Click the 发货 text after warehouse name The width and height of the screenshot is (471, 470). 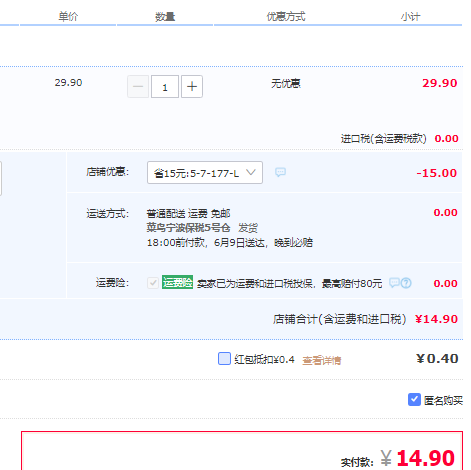point(248,228)
